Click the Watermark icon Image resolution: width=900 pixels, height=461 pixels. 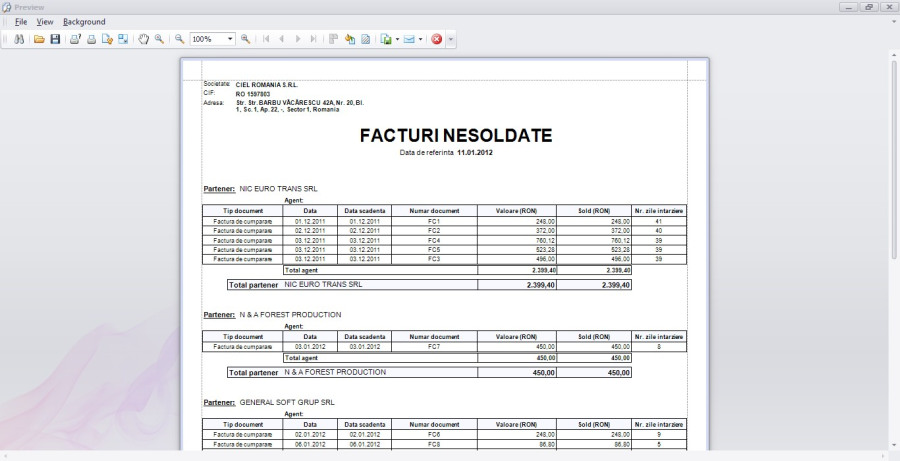(365, 39)
